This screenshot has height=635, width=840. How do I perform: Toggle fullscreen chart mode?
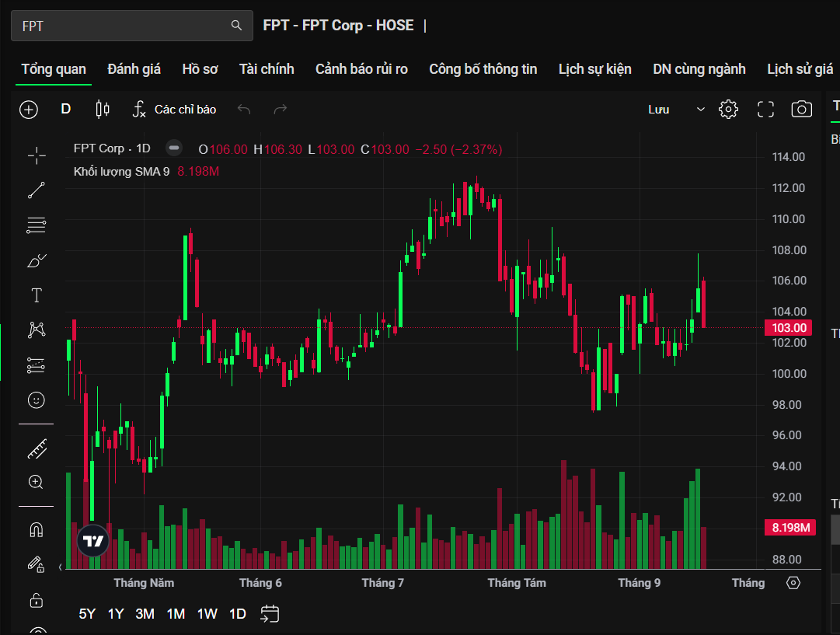pos(765,110)
